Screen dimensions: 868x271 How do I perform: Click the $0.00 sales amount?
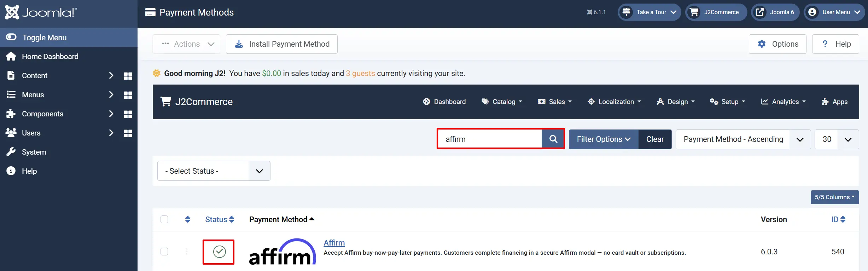tap(272, 73)
